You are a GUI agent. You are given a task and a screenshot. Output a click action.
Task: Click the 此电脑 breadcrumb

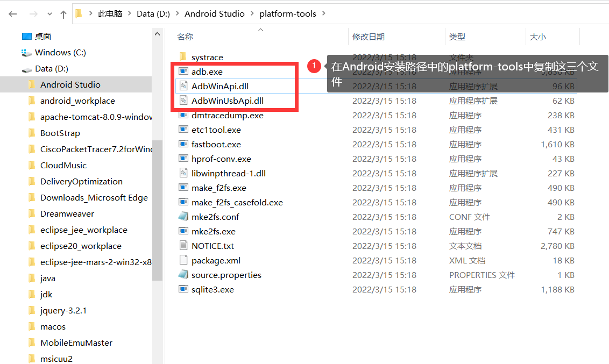coord(110,14)
